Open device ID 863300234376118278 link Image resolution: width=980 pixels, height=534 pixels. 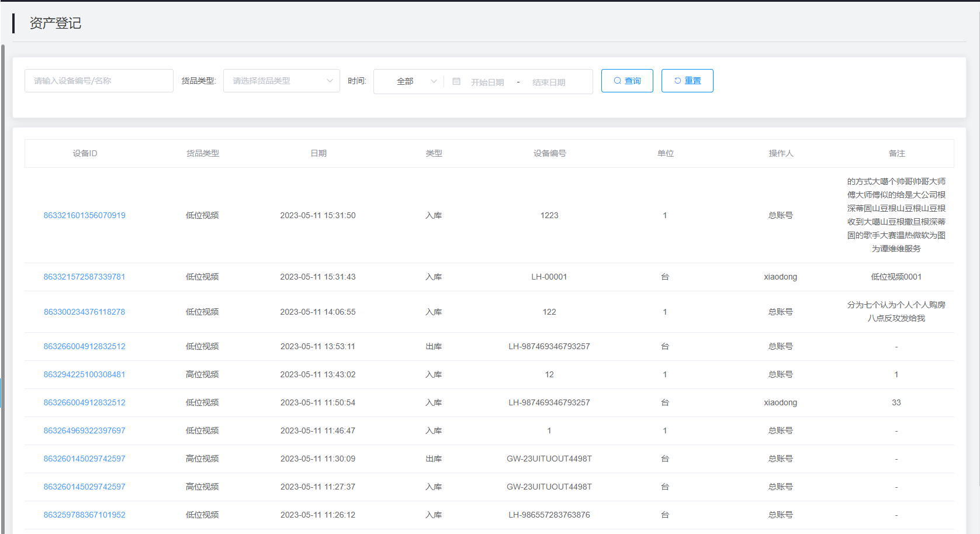coord(85,312)
